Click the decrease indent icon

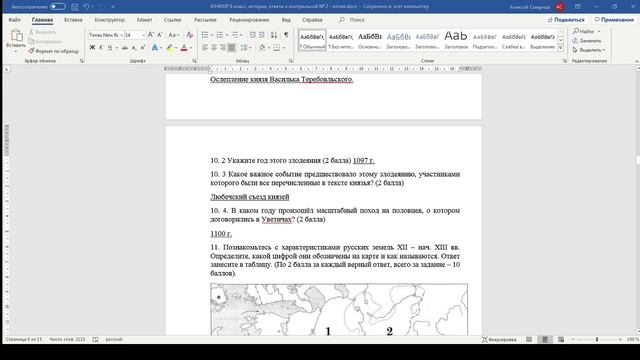(253, 35)
